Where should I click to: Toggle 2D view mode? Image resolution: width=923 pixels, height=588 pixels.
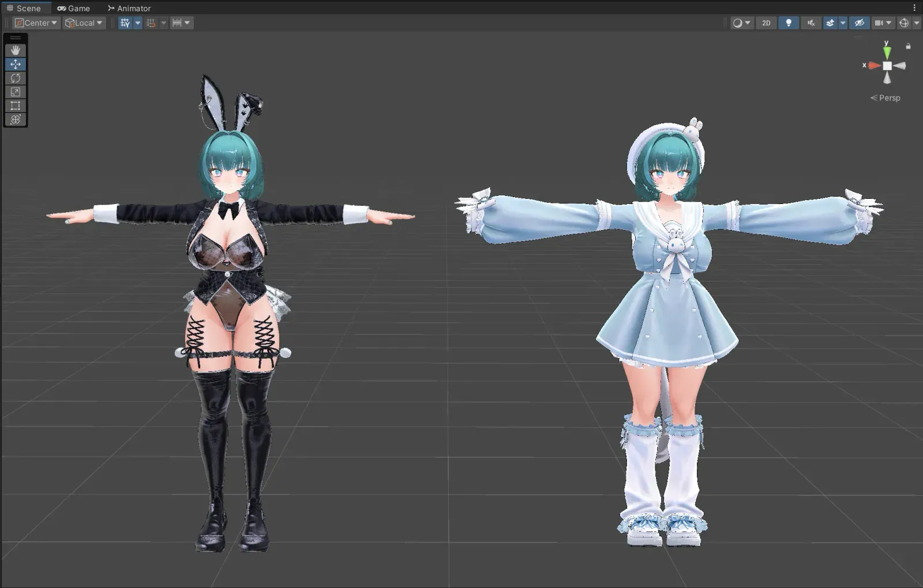click(766, 23)
